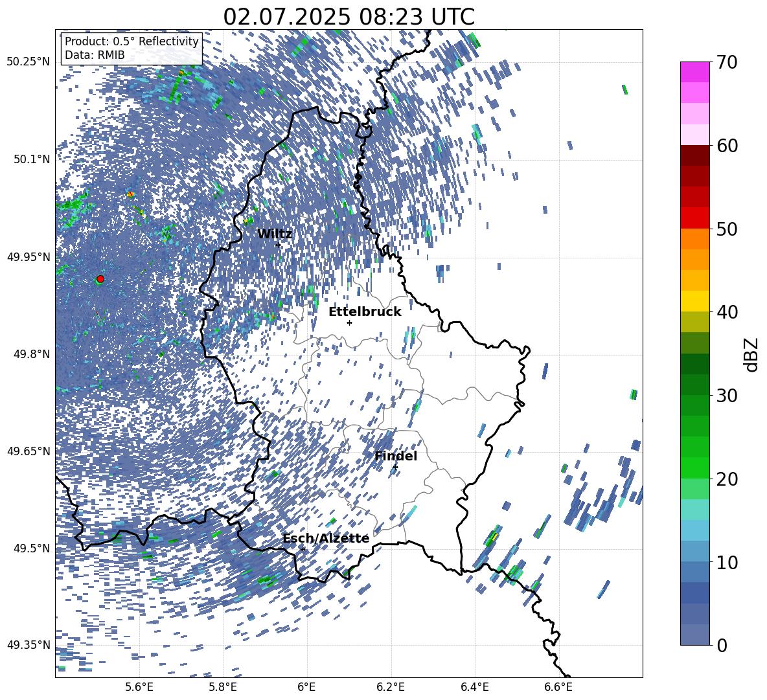Pick the pale pink colorbar swatch above 60
The height and width of the screenshot is (700, 767).
click(694, 135)
